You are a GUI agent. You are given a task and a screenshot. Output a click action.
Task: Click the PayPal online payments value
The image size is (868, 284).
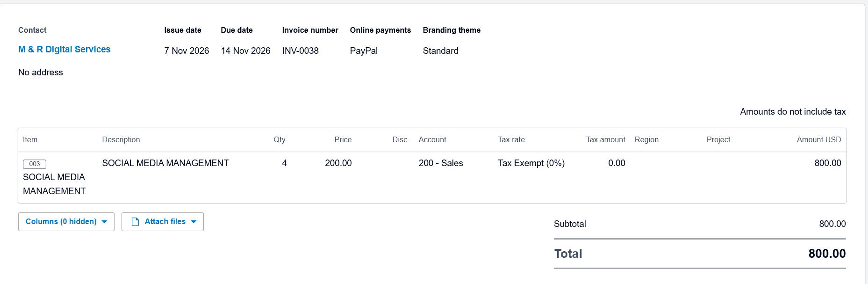click(364, 51)
